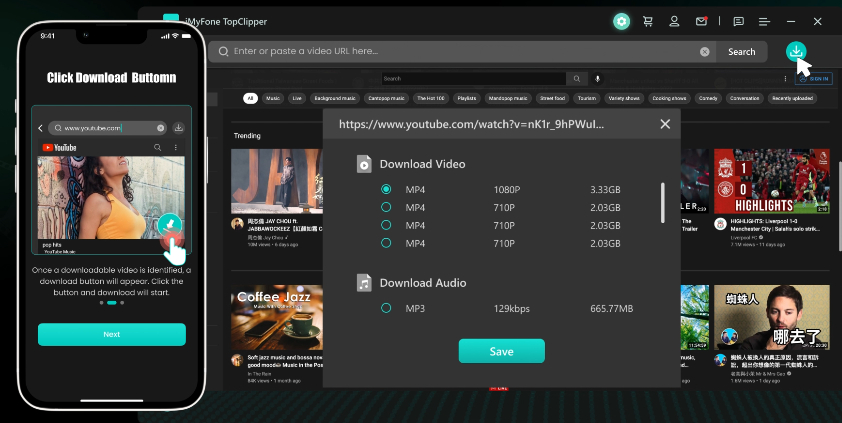Click the 'Trending' heading
This screenshot has width=842, height=423.
pos(247,136)
